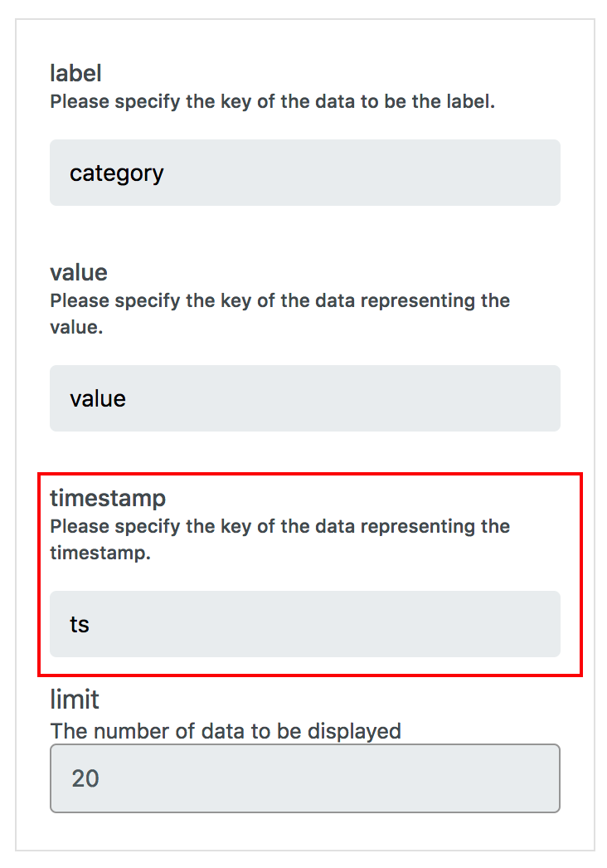Click the right end of label input
The height and width of the screenshot is (868, 607).
[548, 173]
